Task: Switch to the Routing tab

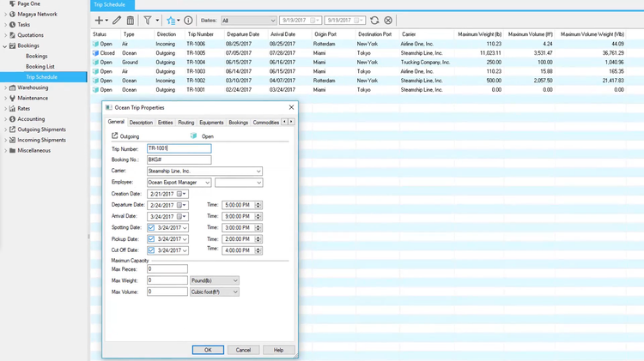Action: [x=186, y=123]
